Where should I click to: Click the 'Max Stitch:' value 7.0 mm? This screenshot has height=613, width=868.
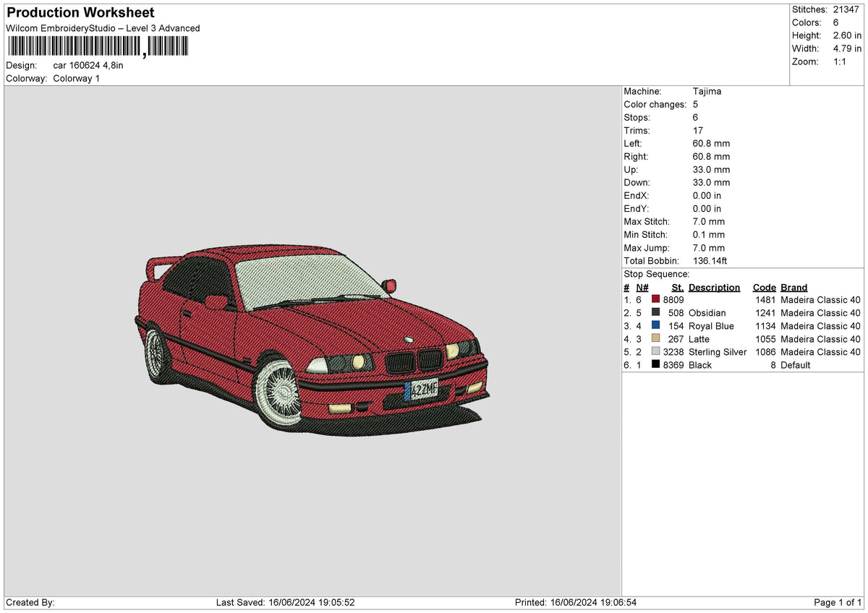click(x=709, y=221)
